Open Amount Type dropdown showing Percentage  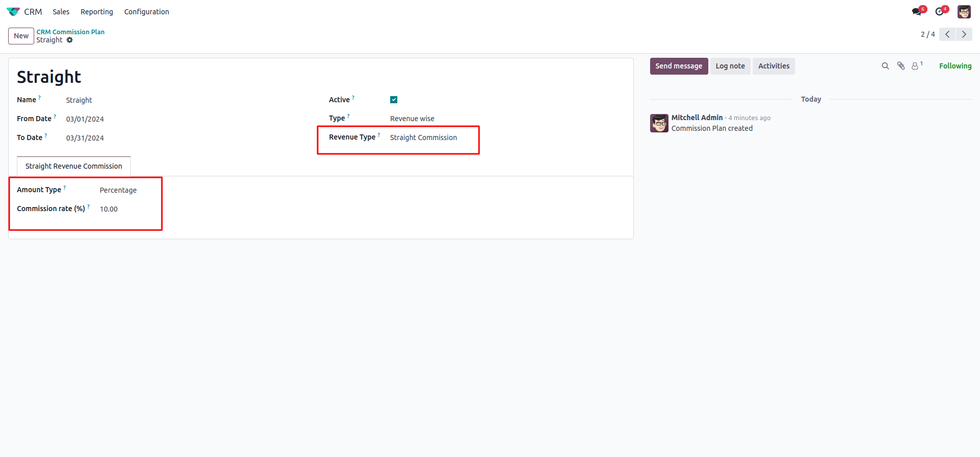[x=118, y=190]
